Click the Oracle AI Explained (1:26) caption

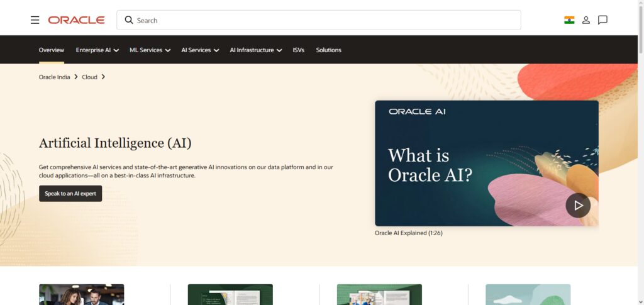[x=409, y=233]
